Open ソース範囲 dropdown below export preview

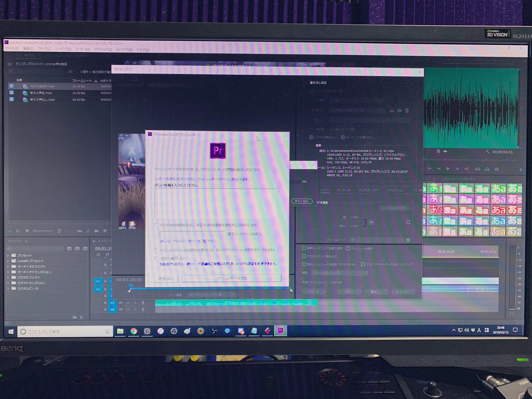pos(211,294)
